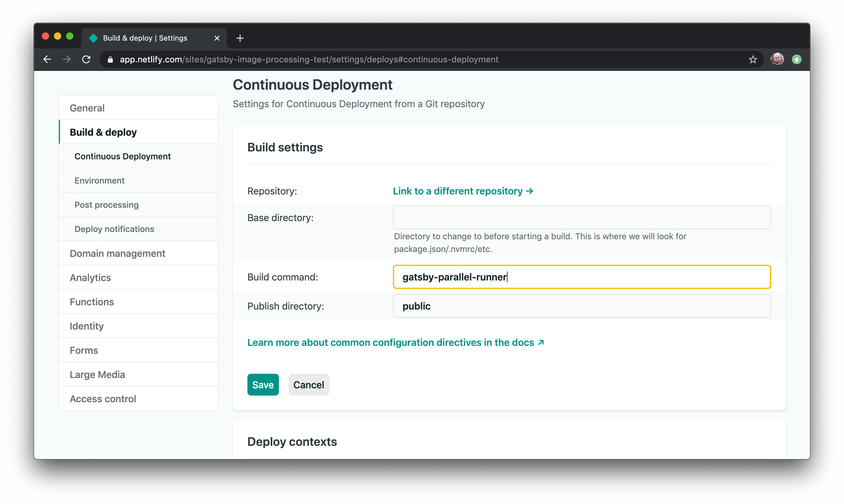Expand the Deploy contexts section
Screen dimensions: 844x504
(x=292, y=441)
